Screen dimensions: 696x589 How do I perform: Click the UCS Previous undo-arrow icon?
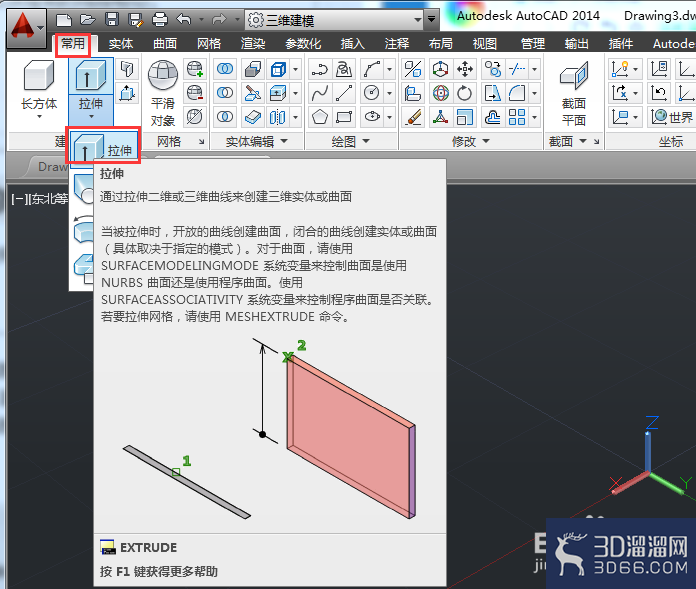pyautogui.click(x=659, y=93)
